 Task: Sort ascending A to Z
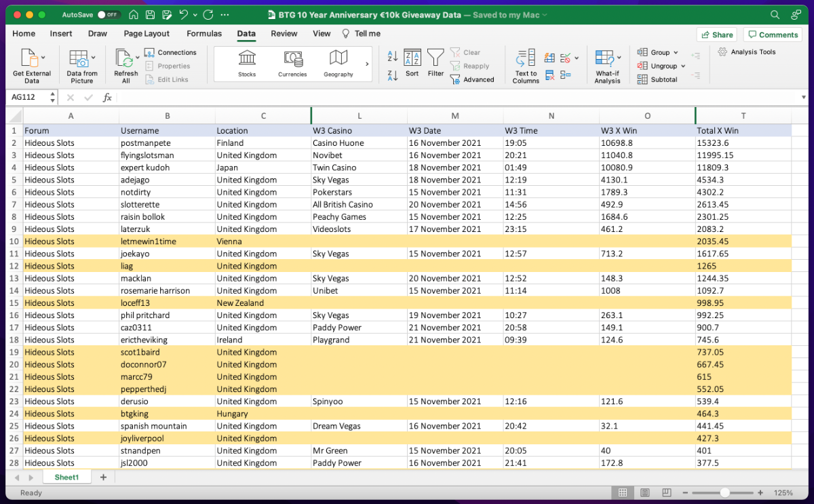[393, 56]
